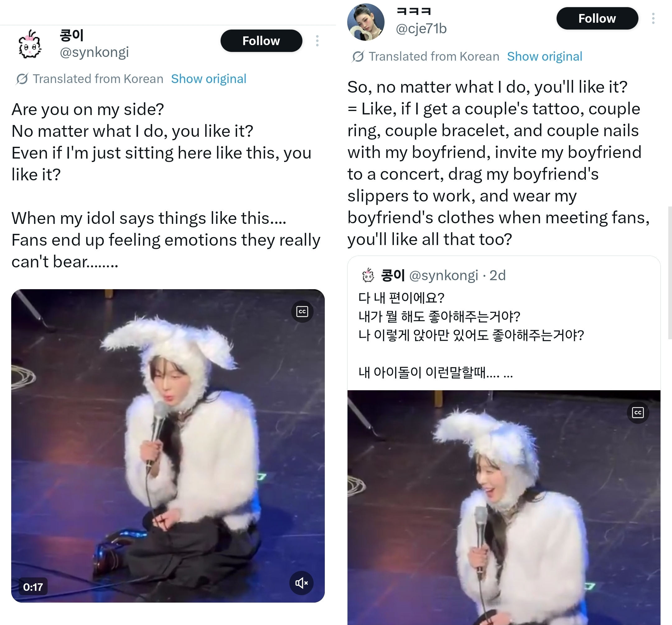Open more options menu for @cje71b post

[653, 18]
